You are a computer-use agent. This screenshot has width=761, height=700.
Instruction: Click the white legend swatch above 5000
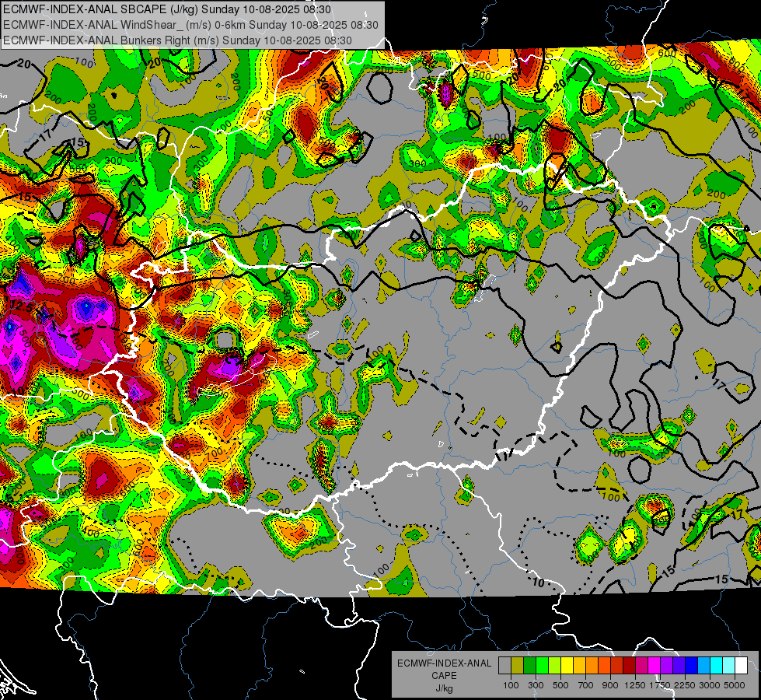pyautogui.click(x=742, y=666)
